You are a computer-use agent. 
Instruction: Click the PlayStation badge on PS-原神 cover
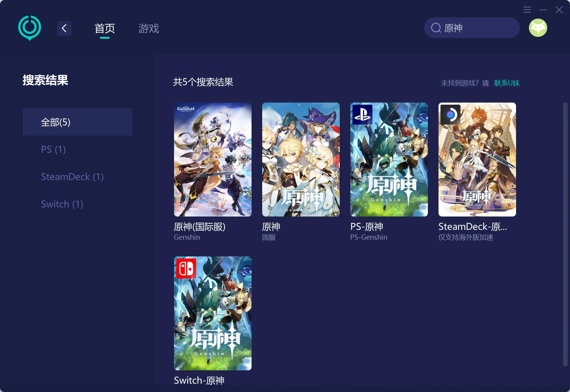coord(363,115)
